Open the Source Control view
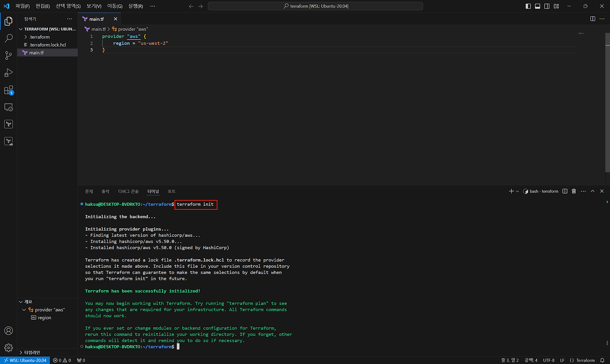Image resolution: width=610 pixels, height=364 pixels. click(x=9, y=56)
